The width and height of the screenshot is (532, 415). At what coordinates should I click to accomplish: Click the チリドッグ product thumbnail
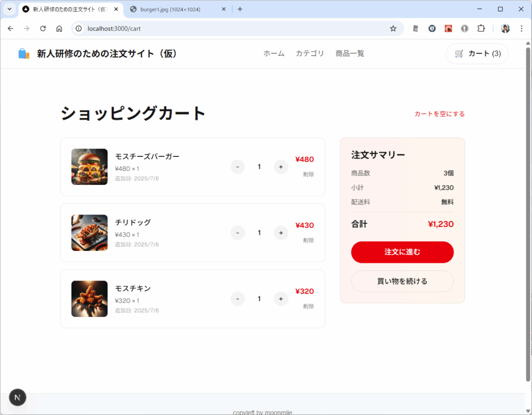click(89, 233)
